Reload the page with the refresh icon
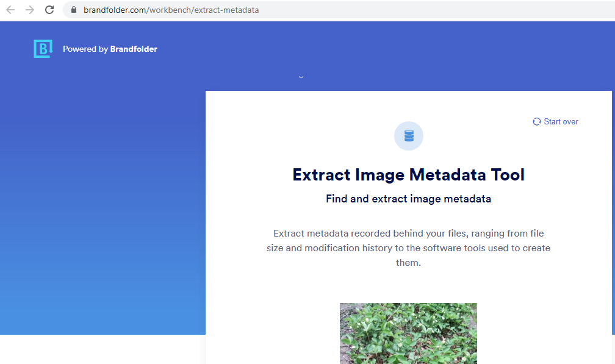This screenshot has width=615, height=364. click(49, 10)
